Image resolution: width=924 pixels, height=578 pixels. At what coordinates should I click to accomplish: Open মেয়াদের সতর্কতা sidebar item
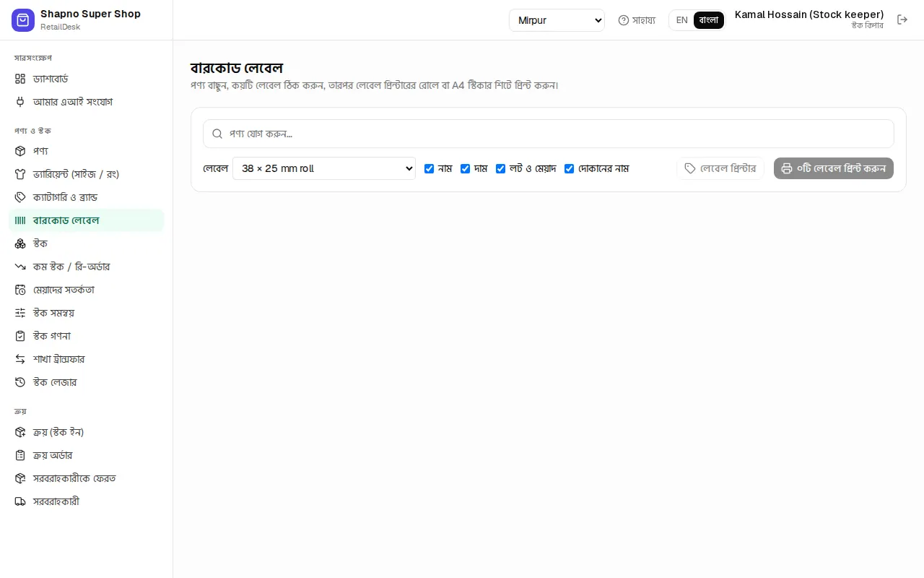(x=87, y=290)
